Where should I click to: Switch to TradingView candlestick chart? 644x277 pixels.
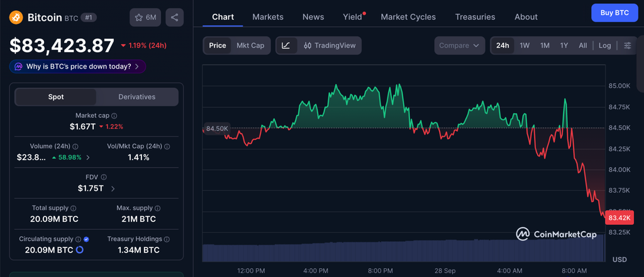tap(330, 46)
